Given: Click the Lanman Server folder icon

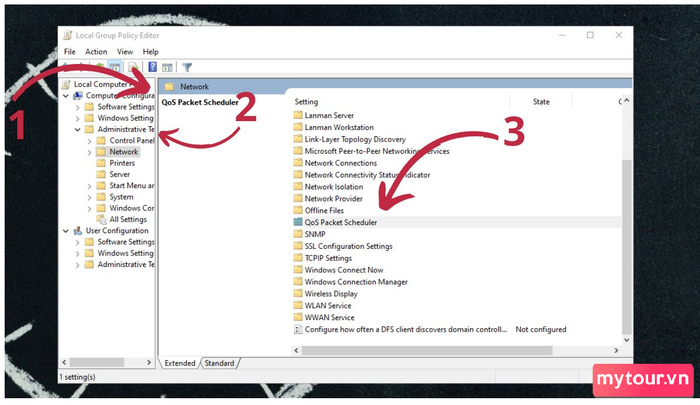Looking at the screenshot, I should point(298,115).
